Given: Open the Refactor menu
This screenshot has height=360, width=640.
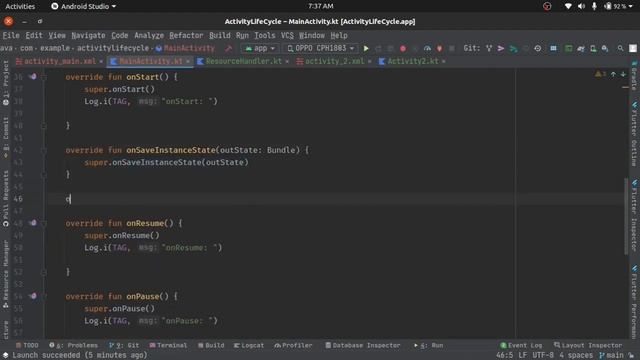Looking at the screenshot, I should (186, 36).
